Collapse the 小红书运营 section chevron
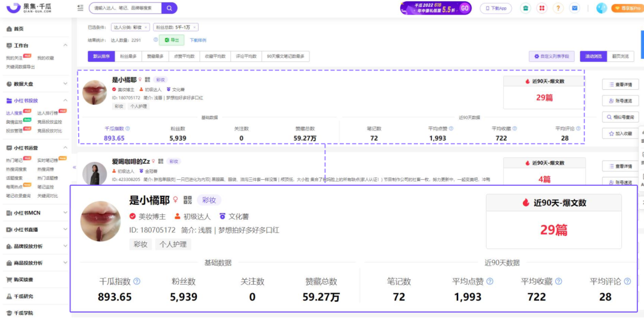644x318 pixels. click(x=66, y=148)
